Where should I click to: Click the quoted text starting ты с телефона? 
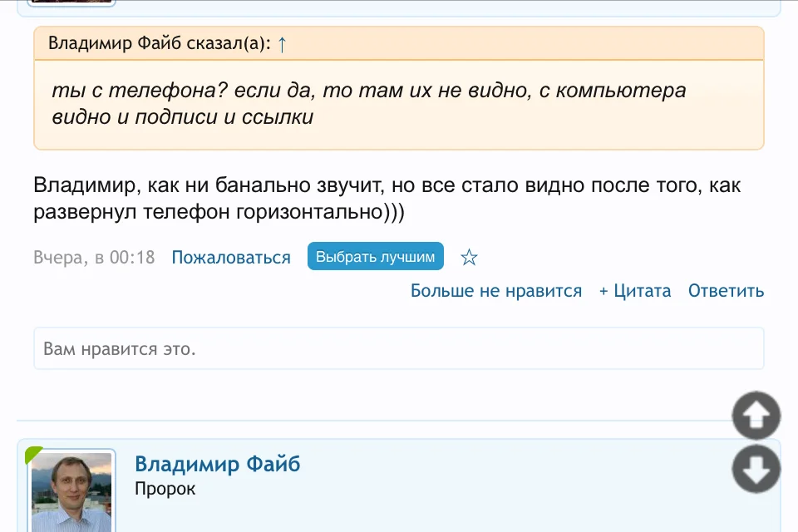coord(369,103)
